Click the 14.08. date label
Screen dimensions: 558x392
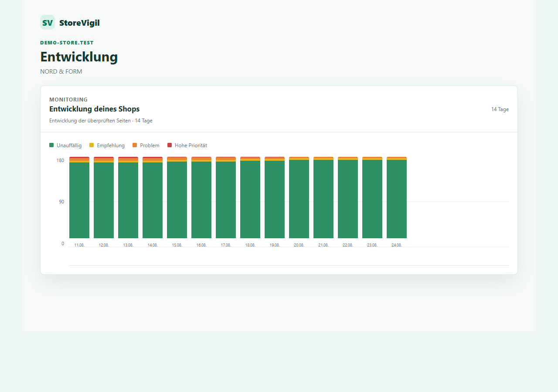[153, 245]
